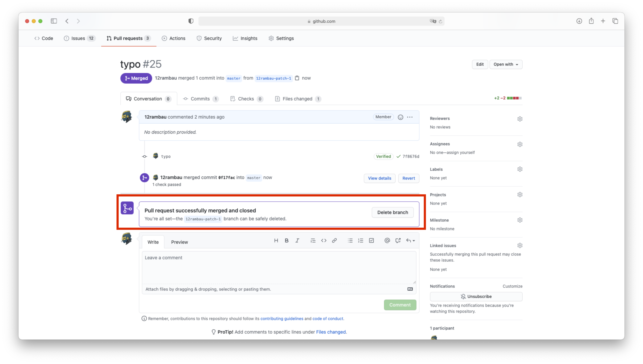Screen dimensions: 643x364
Task: Open Reviewers gear settings
Action: click(520, 119)
